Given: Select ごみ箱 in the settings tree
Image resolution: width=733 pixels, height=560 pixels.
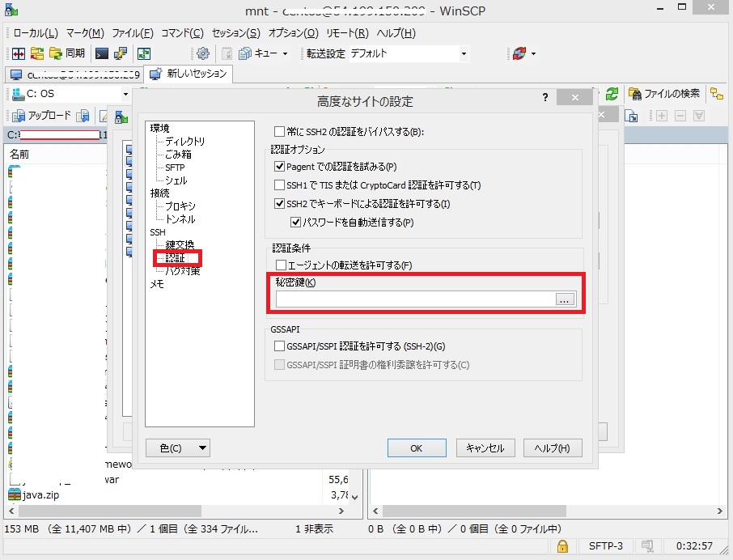Looking at the screenshot, I should click(x=178, y=155).
